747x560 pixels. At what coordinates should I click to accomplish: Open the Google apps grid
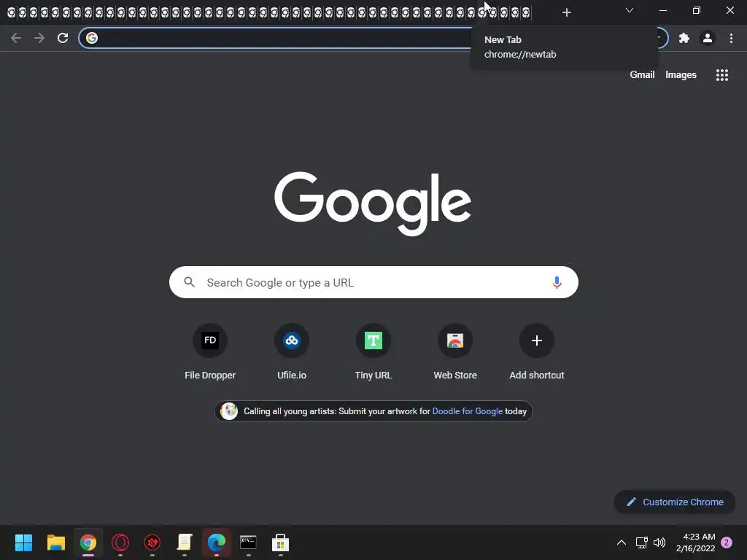click(721, 75)
